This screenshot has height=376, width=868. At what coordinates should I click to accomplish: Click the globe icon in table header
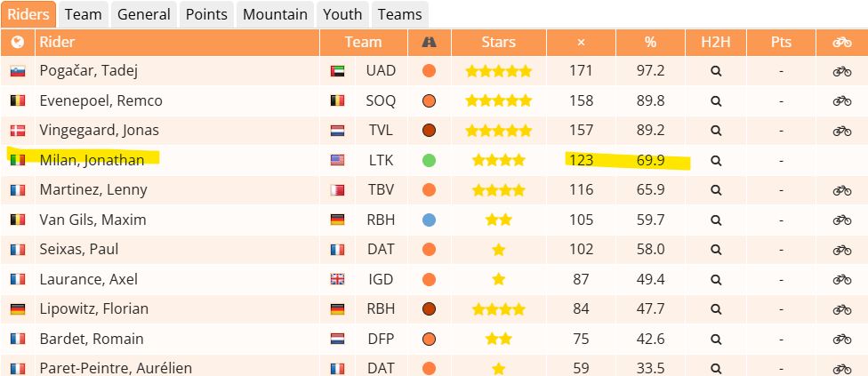pos(18,42)
